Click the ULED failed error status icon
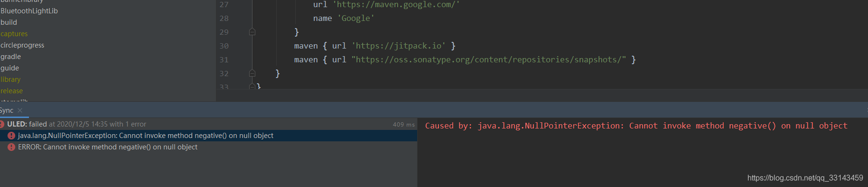868x187 pixels. click(x=2, y=124)
